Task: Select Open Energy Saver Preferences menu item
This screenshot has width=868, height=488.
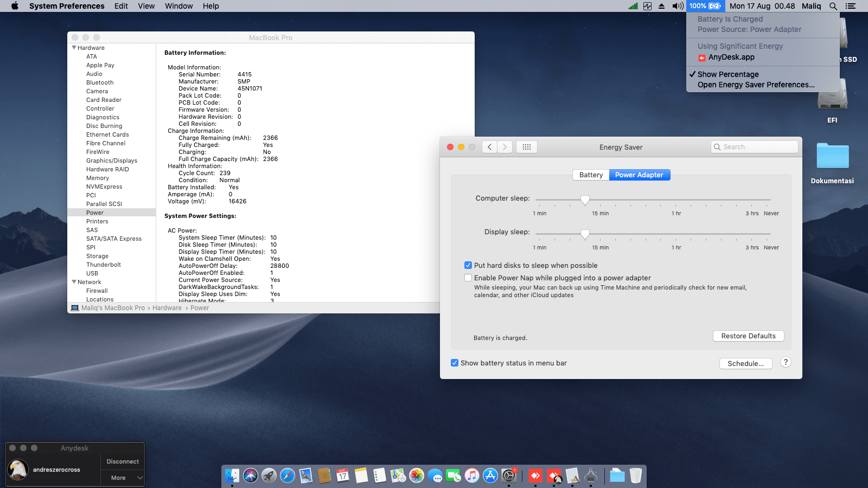Action: point(756,85)
